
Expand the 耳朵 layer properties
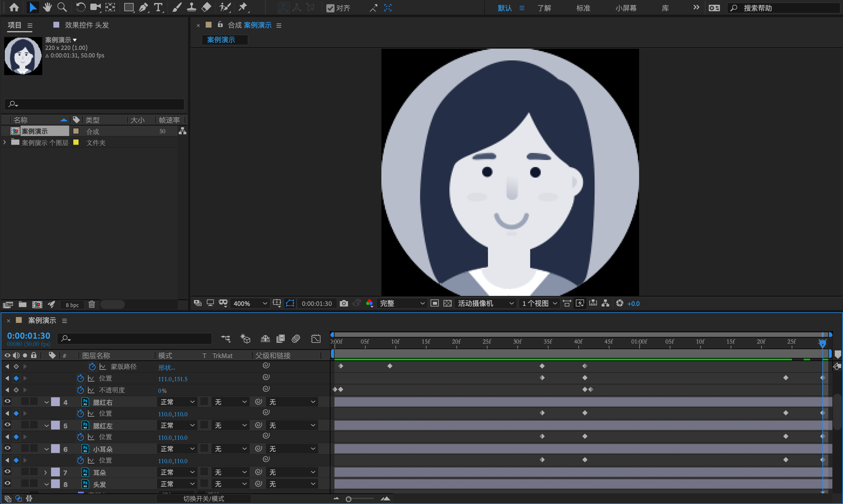click(46, 472)
